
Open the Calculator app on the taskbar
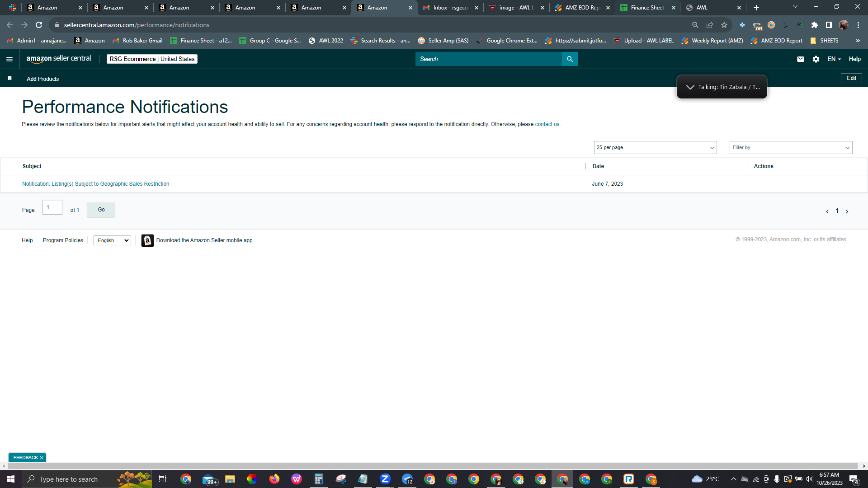coord(319,479)
